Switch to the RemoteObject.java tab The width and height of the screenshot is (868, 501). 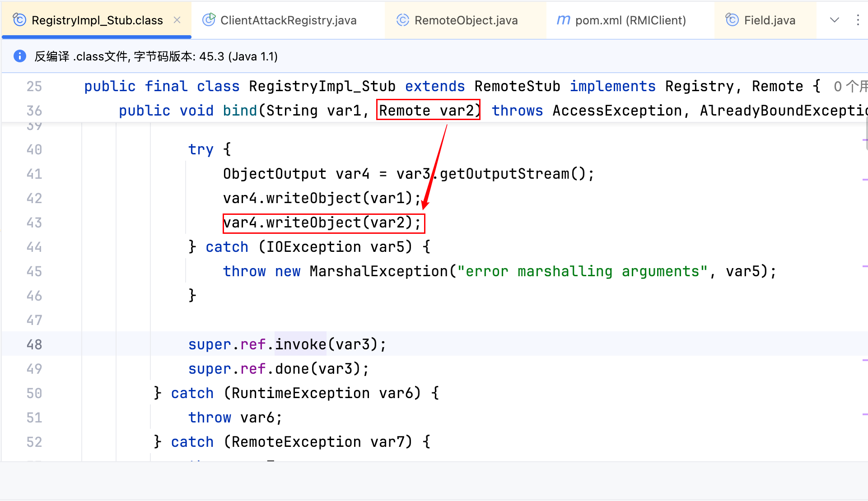(x=466, y=20)
